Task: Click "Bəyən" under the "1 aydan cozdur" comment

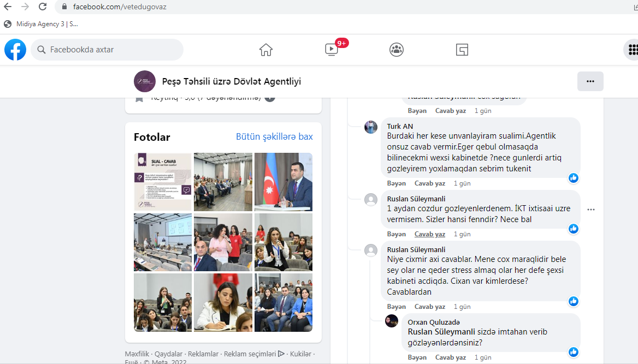Action: [x=397, y=234]
